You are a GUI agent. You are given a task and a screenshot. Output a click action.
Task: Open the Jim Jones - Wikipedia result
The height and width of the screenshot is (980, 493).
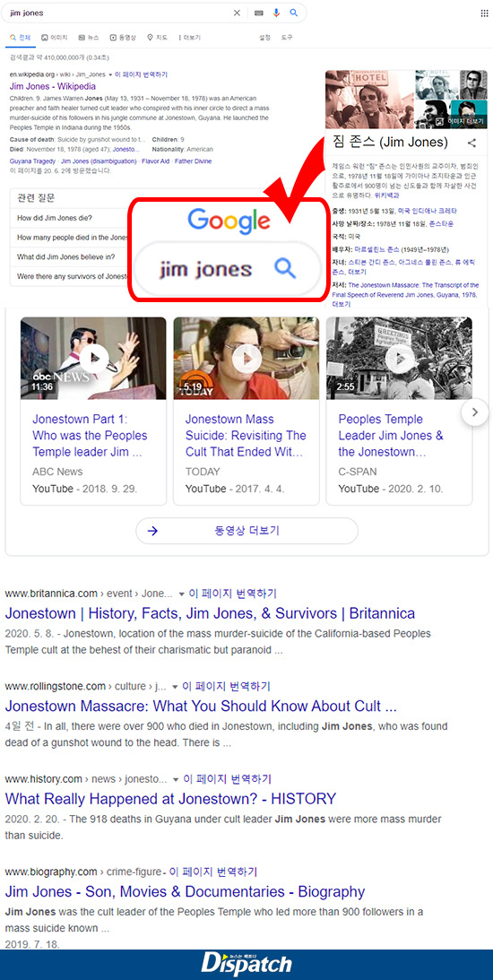point(53,86)
